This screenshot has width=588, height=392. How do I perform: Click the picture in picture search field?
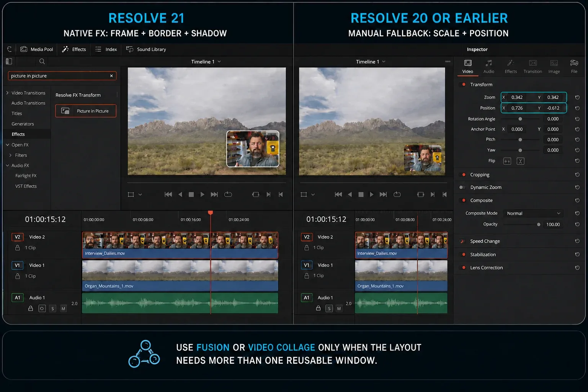click(62, 76)
